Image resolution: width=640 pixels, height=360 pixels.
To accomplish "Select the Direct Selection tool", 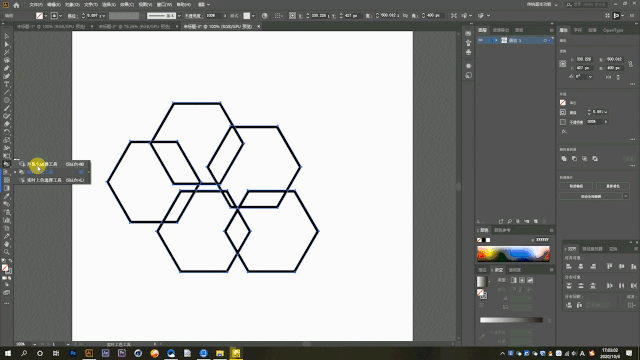I will click(7, 44).
